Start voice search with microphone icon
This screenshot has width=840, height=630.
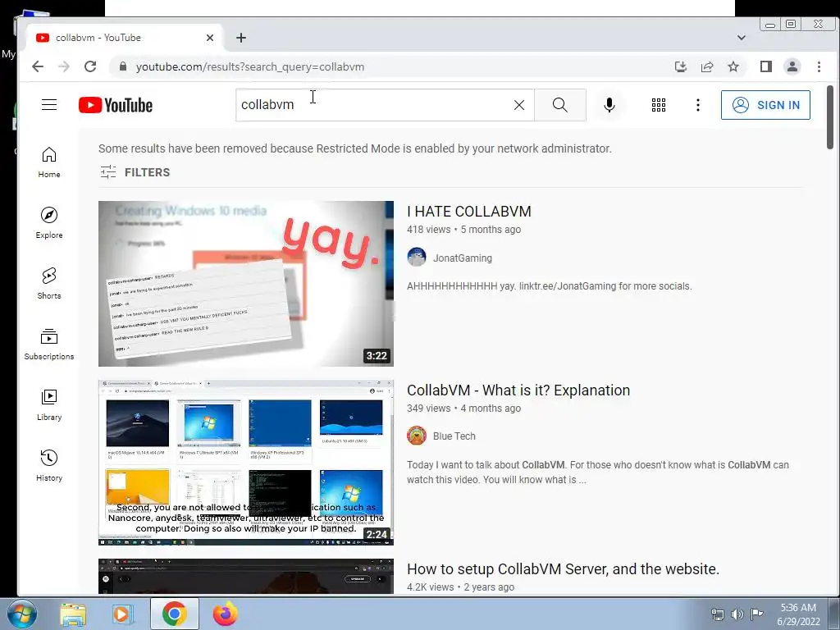click(609, 105)
